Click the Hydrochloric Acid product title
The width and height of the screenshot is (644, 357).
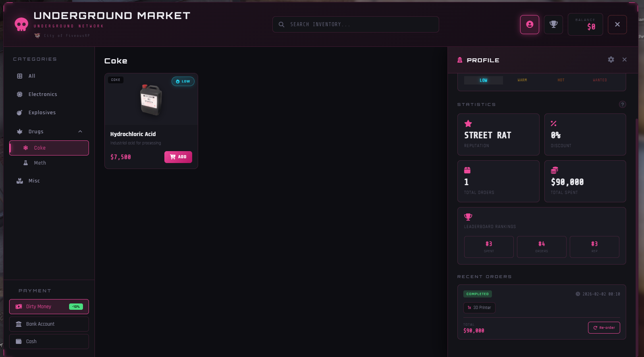(133, 134)
